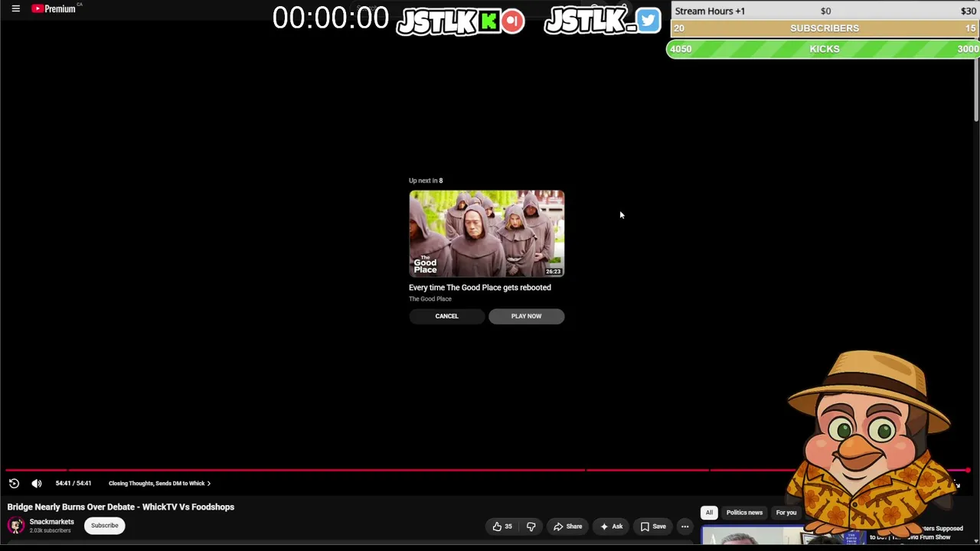Click the green Kick logo in overlay
The height and width of the screenshot is (551, 980).
pos(488,21)
